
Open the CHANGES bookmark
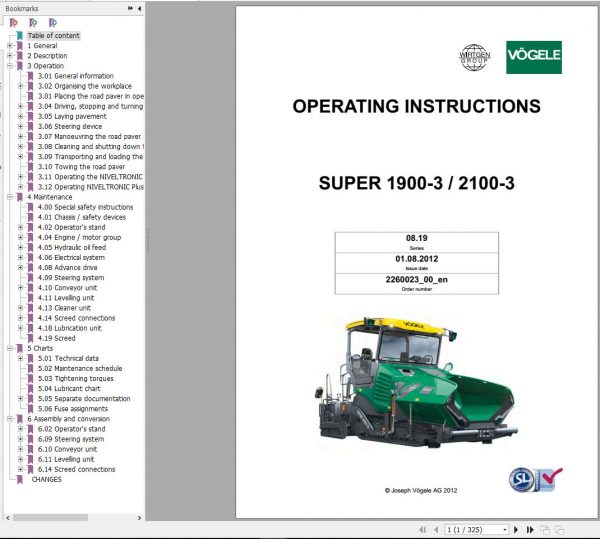46,479
